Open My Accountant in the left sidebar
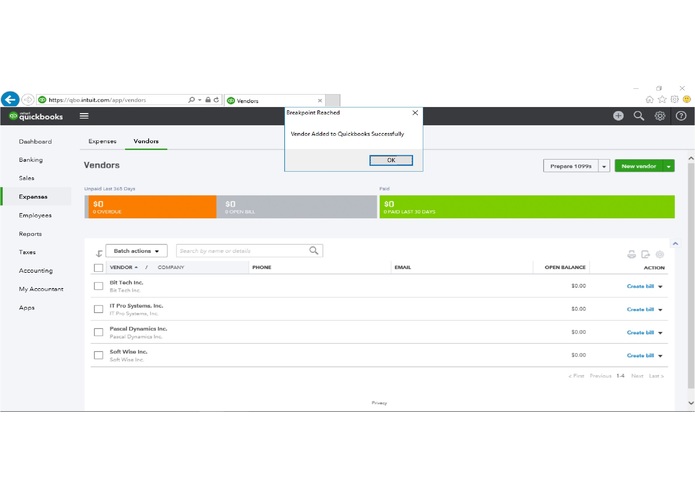 tap(41, 289)
